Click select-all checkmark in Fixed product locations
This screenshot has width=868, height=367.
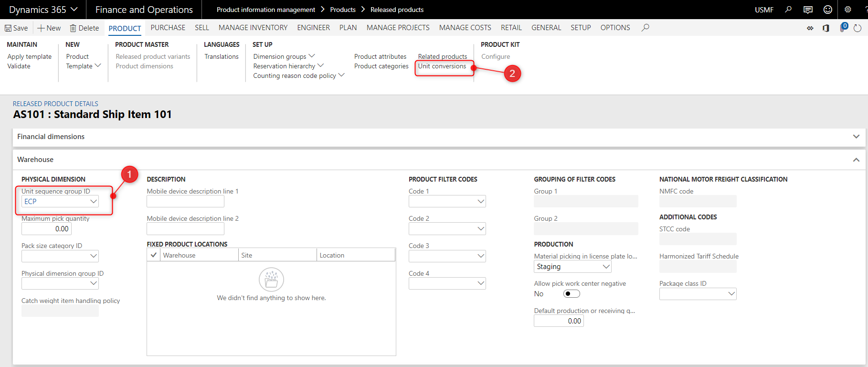coord(153,255)
